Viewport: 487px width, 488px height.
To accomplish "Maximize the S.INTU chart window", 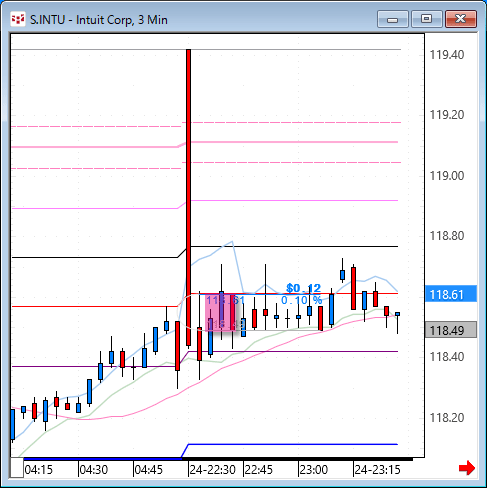I will (426, 19).
